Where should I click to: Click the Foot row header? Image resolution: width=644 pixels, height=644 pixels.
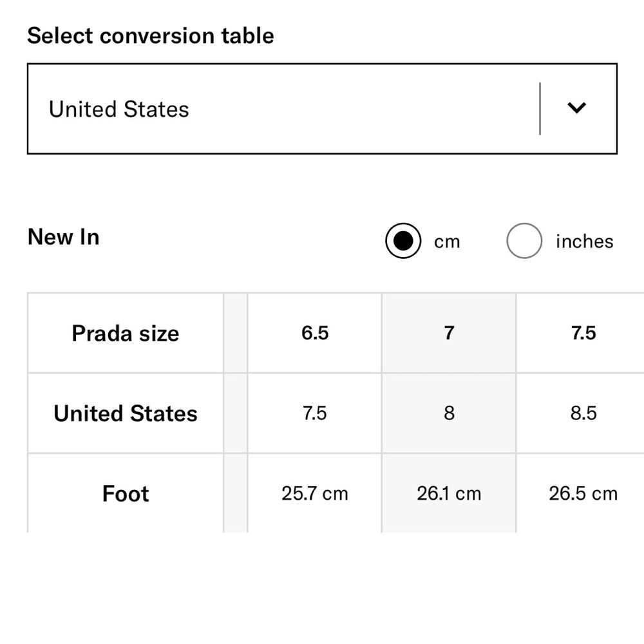pos(126,493)
